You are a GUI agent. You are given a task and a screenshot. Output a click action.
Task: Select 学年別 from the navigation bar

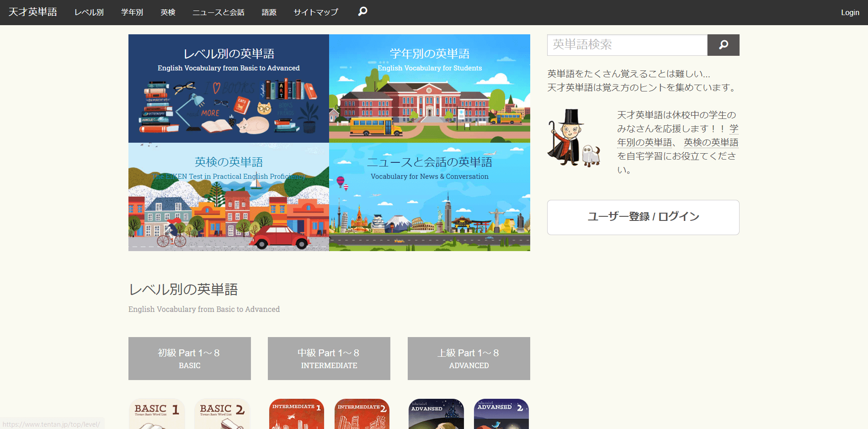pyautogui.click(x=132, y=12)
